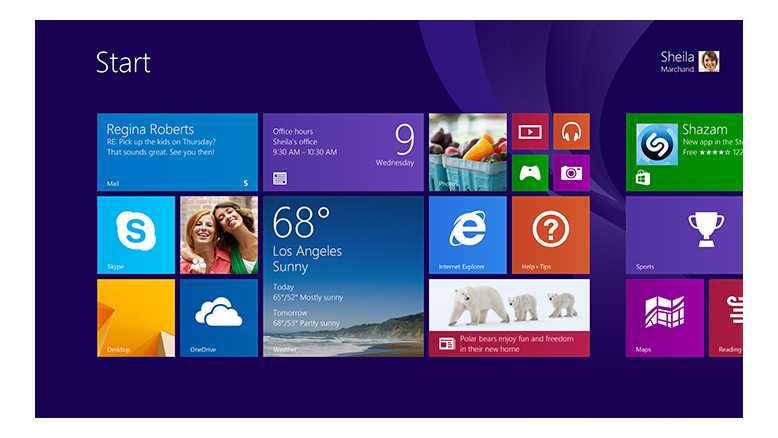Viewport: 778px width, 438px height.
Task: Open the Photos tile with vegetables
Action: 468,152
